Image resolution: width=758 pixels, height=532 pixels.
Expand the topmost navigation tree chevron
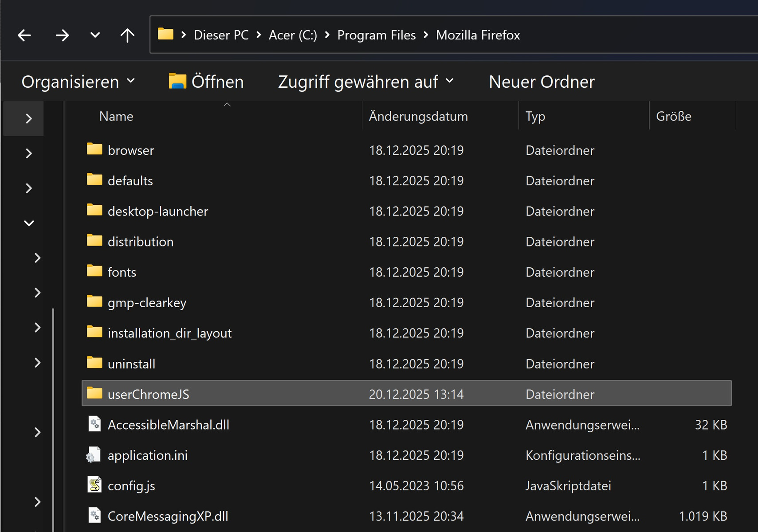pos(29,118)
